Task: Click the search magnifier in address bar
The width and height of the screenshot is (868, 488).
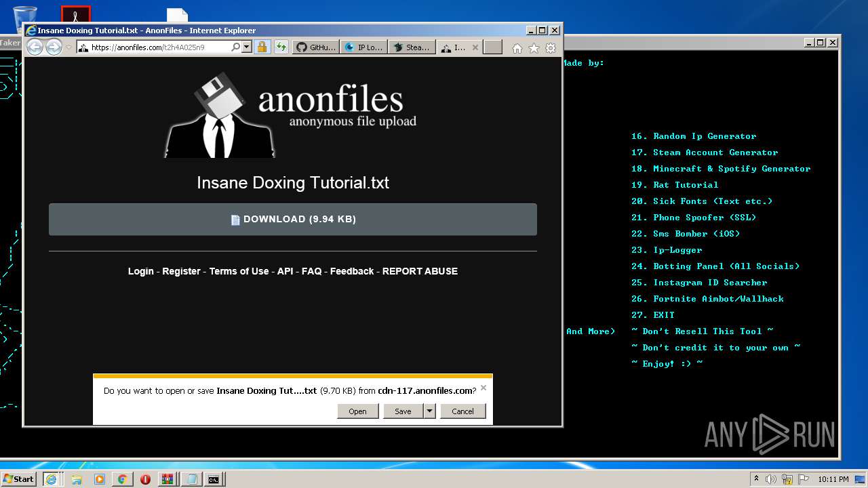Action: (235, 47)
